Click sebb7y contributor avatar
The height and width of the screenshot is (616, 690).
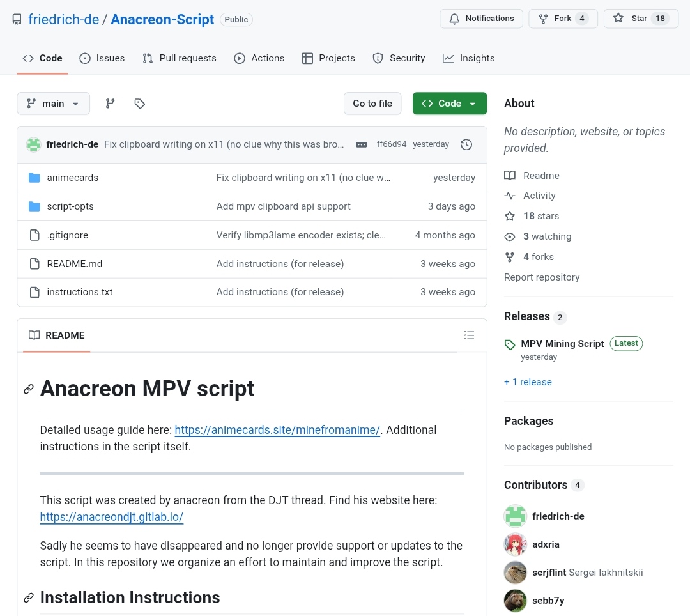tap(515, 601)
